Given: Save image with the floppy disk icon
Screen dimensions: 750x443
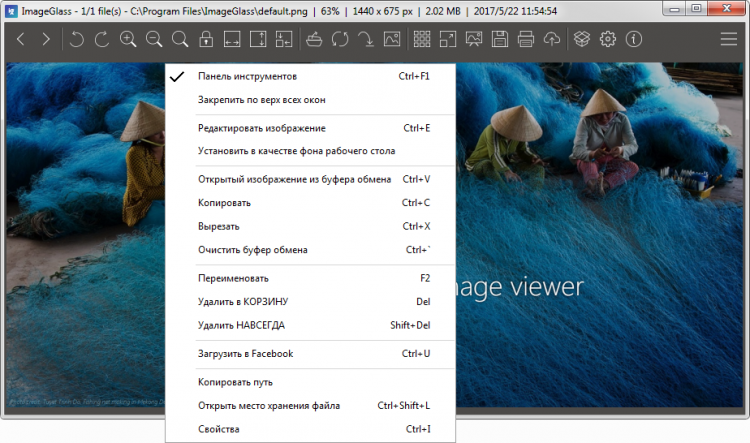Looking at the screenshot, I should click(500, 39).
